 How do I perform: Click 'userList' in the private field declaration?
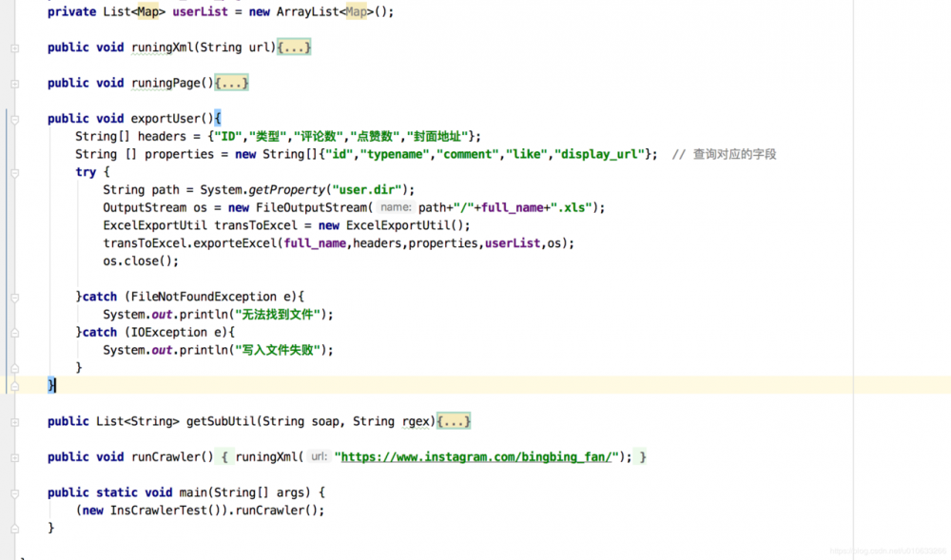tap(200, 11)
